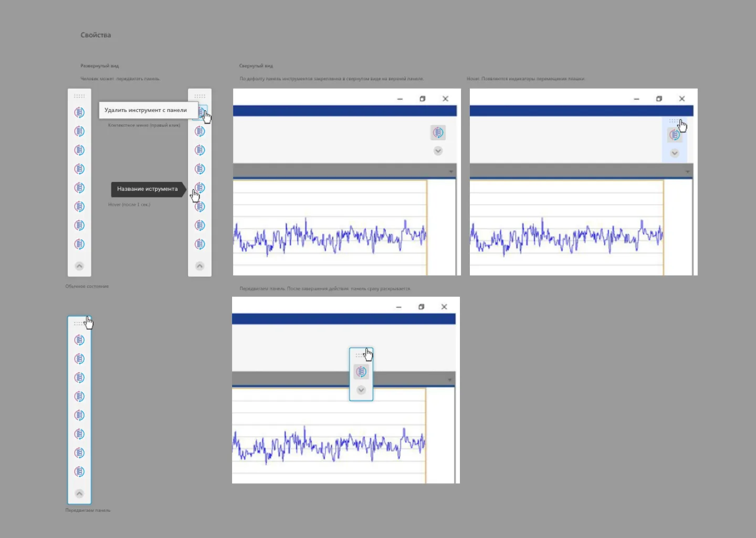Minimize the default collapsed-view window
This screenshot has width=756, height=538.
tap(400, 99)
